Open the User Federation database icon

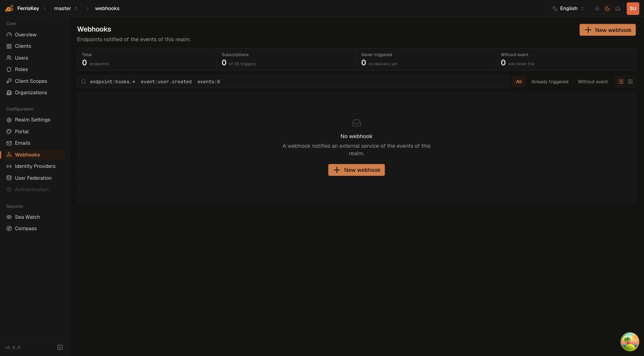pos(9,178)
